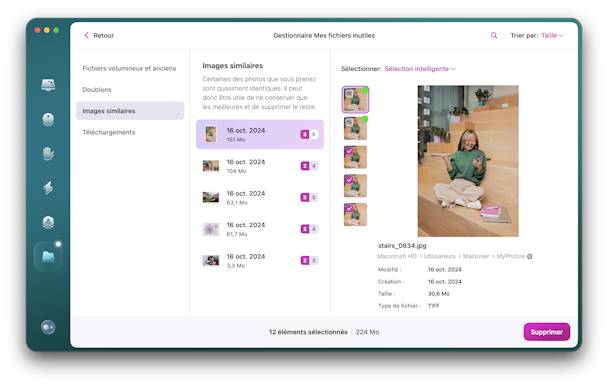Open the Trier par Taille dropdown

point(552,35)
